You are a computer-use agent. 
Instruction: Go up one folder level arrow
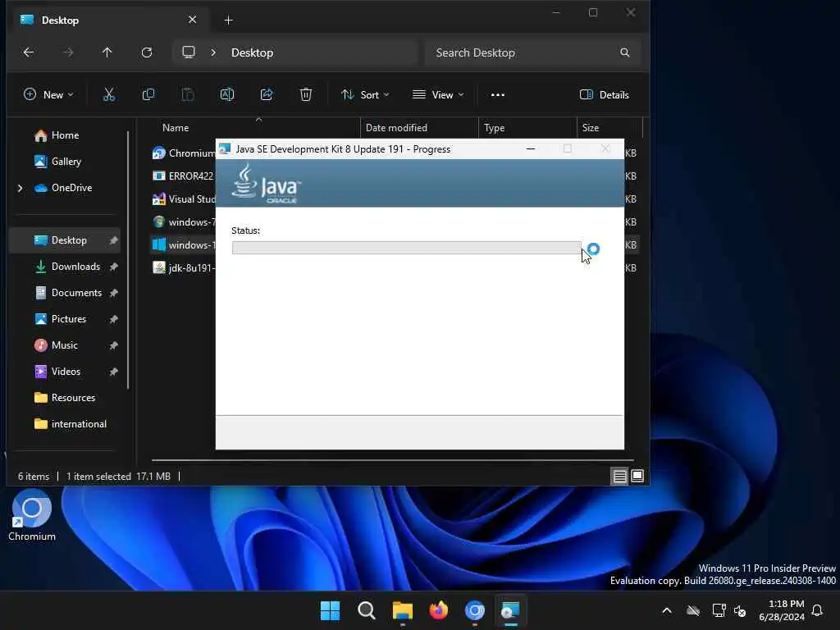point(107,52)
